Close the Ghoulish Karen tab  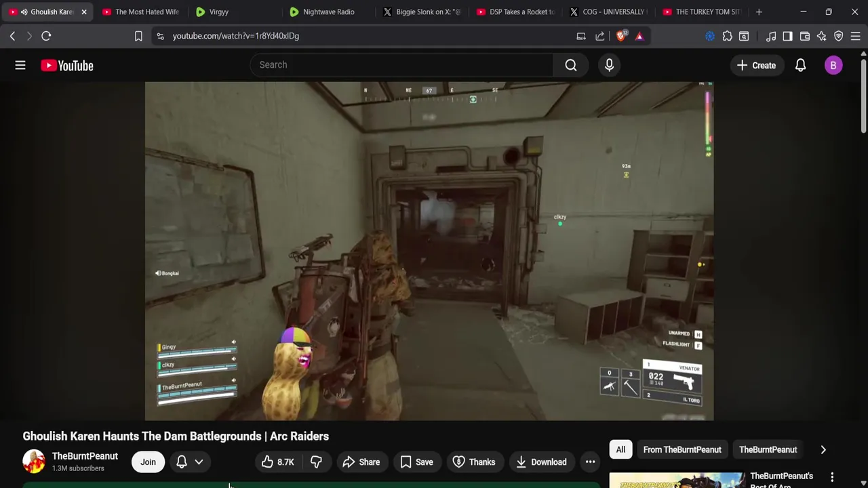[x=84, y=12]
